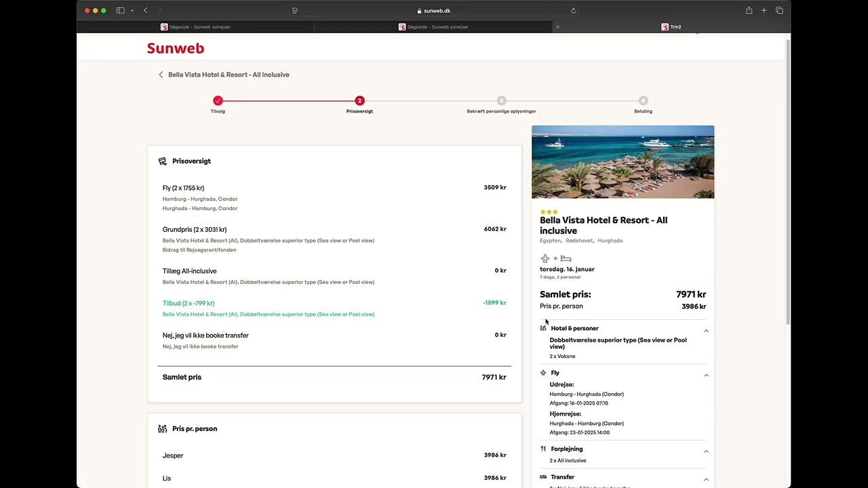Click the Hotel & personer icon
The height and width of the screenshot is (488, 868).
(543, 329)
